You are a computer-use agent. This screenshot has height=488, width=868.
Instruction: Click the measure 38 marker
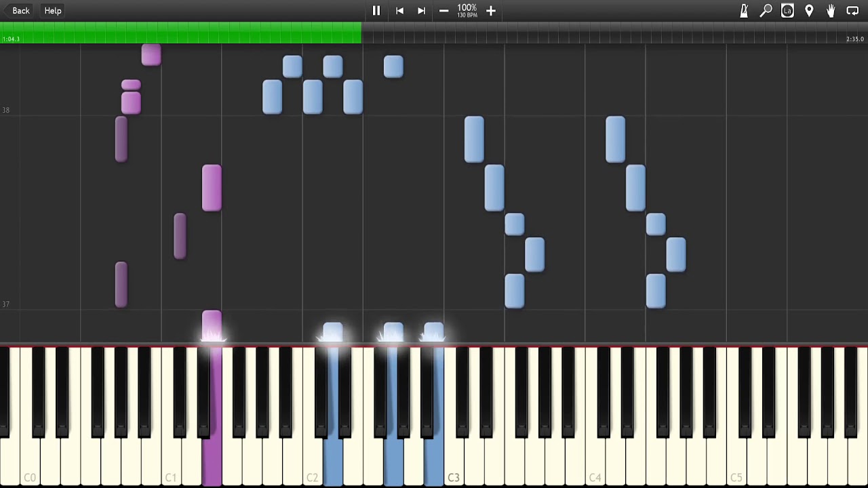pyautogui.click(x=5, y=110)
